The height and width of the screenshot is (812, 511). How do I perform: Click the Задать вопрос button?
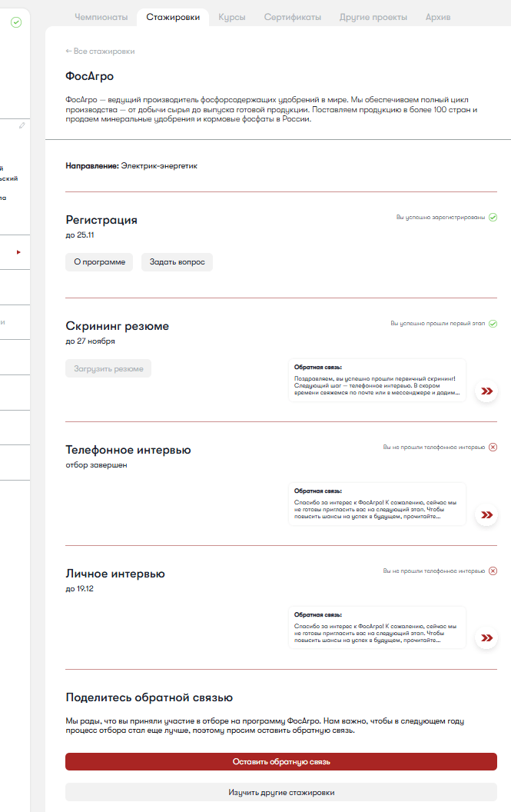pyautogui.click(x=177, y=262)
